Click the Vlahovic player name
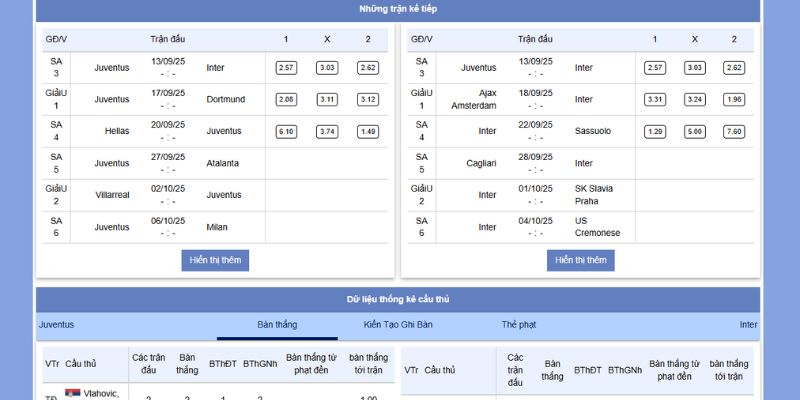This screenshot has width=800, height=400. coord(101,394)
